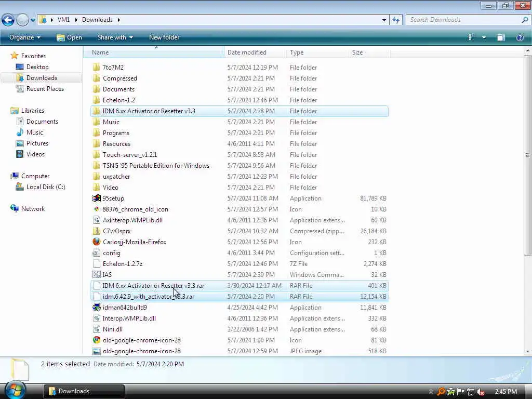
Task: Click the scrollbar down arrow
Action: click(x=528, y=352)
